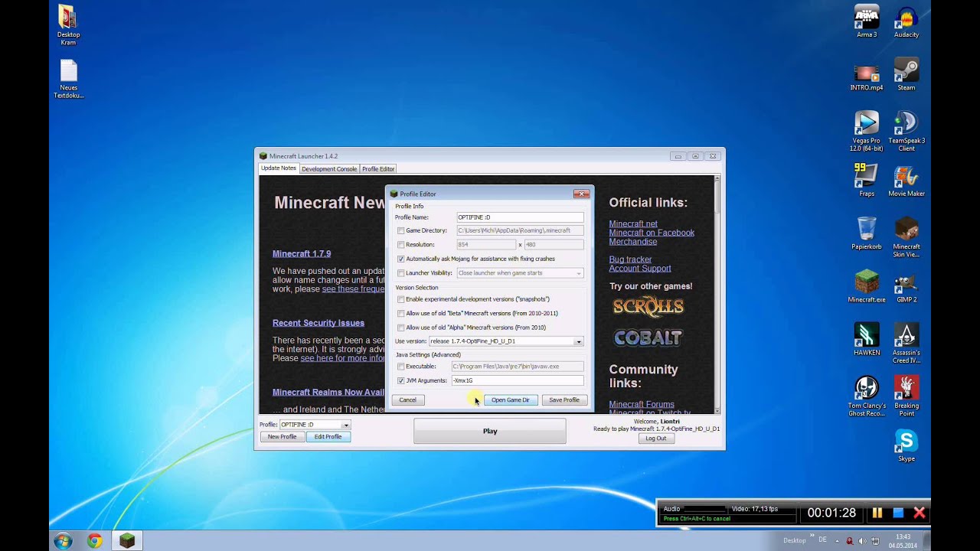Launch Assassin's Creed IV desktop icon
980x551 pixels.
tap(906, 344)
